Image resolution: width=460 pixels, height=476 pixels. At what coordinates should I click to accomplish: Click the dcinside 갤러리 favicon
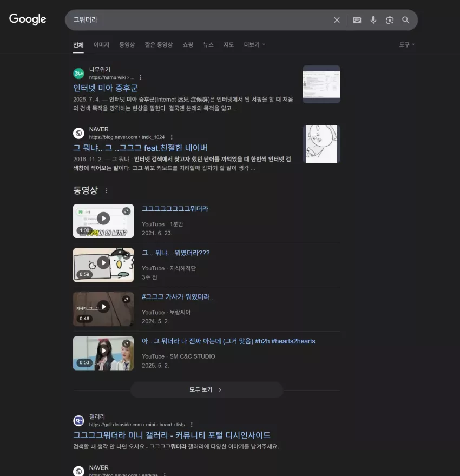(x=78, y=420)
